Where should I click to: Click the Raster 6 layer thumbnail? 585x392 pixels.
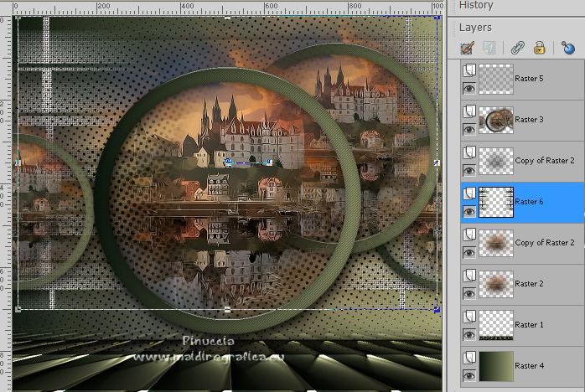coord(496,202)
